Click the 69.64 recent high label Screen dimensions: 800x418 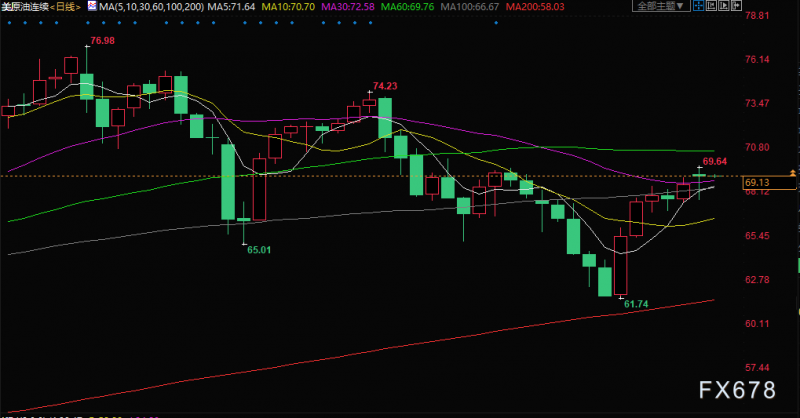click(715, 162)
